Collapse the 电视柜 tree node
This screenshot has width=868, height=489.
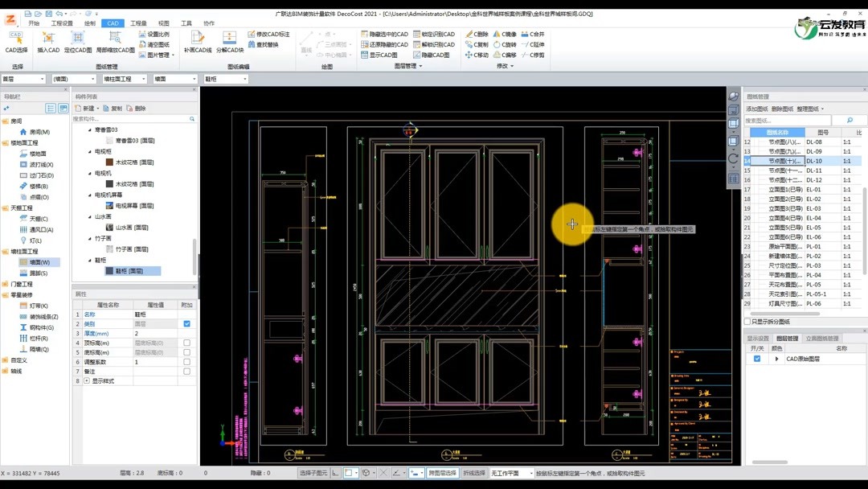[90, 151]
